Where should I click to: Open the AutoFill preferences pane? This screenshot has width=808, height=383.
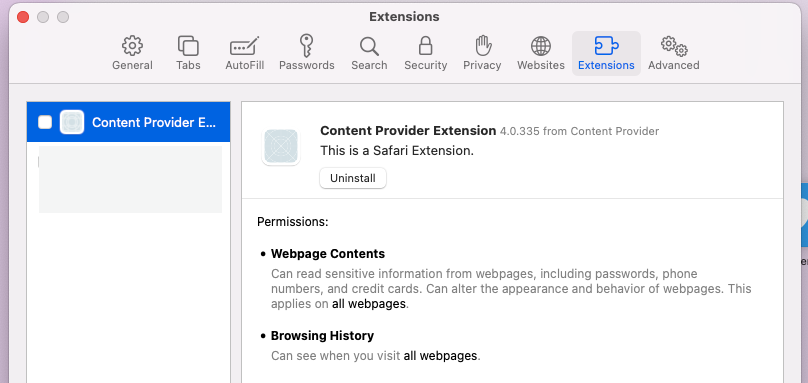click(x=245, y=54)
